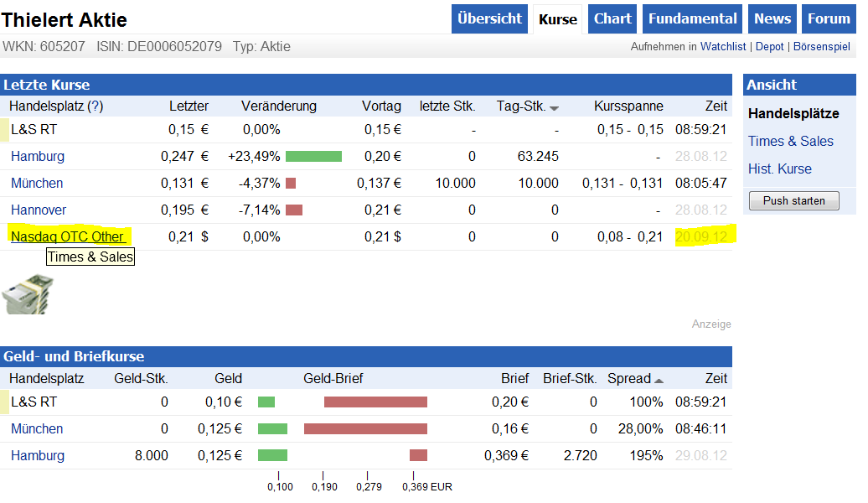
Task: Click the Vortag column header
Action: click(381, 106)
